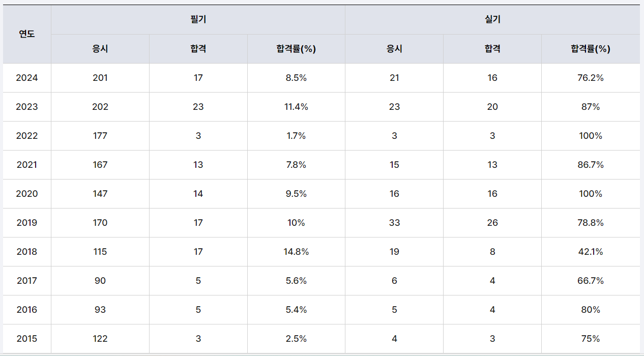The width and height of the screenshot is (644, 356).
Task: Click the 합격률(%) header under 실기
Action: pos(590,49)
